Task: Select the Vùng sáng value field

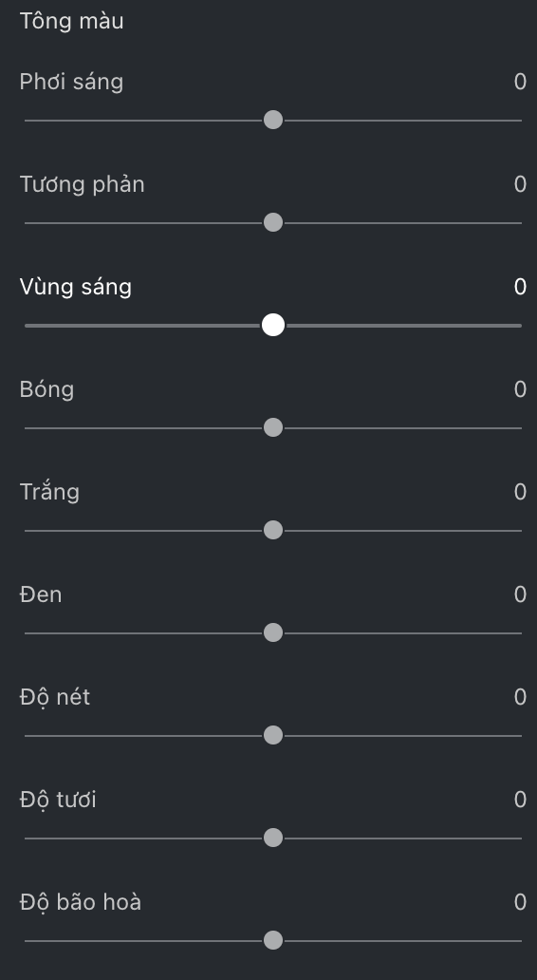Action: click(x=520, y=287)
